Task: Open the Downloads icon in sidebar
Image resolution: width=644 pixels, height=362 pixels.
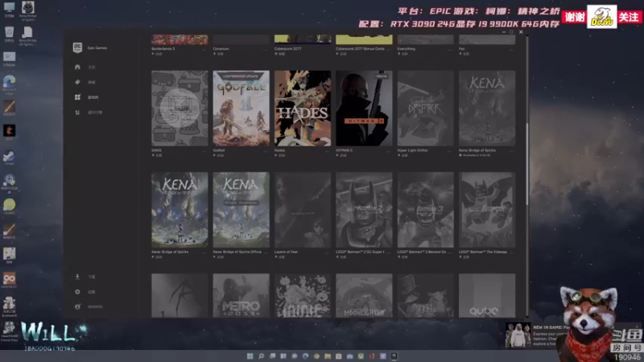Action: [x=77, y=277]
